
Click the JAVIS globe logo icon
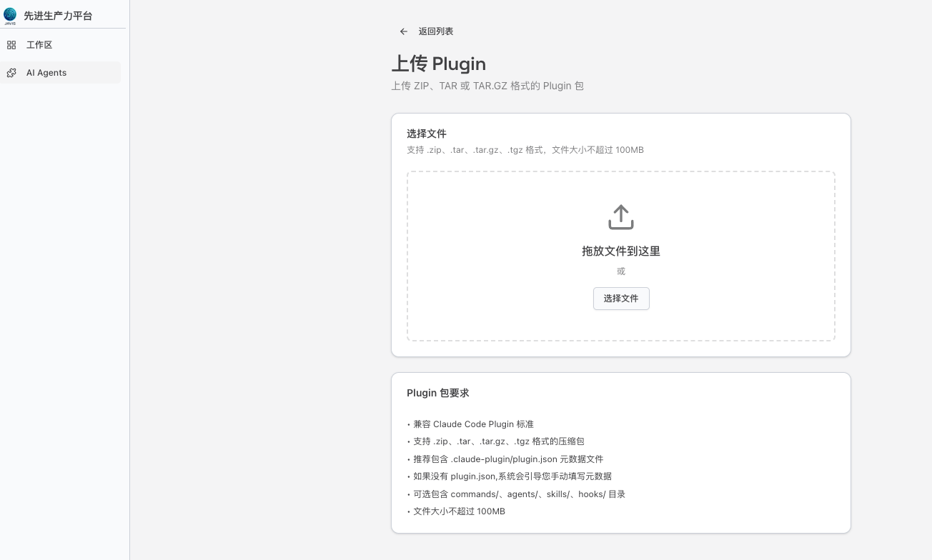pos(10,16)
